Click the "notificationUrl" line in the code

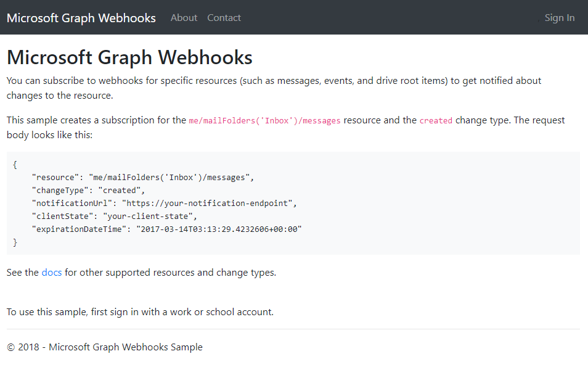coord(164,204)
